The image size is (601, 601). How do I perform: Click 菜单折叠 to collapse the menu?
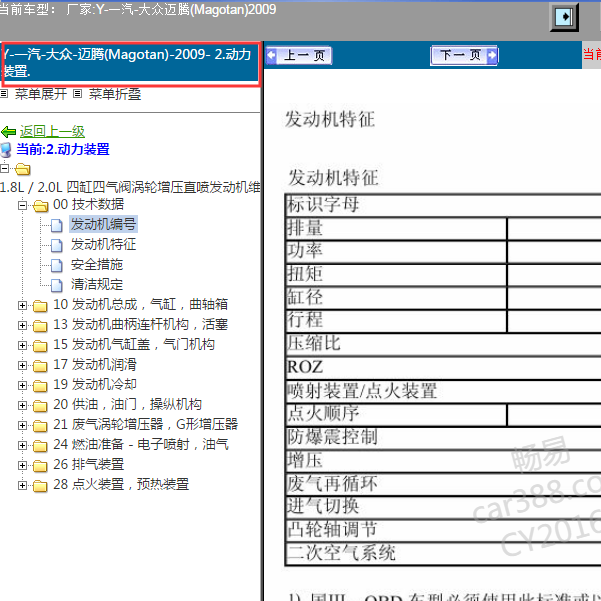pyautogui.click(x=115, y=94)
